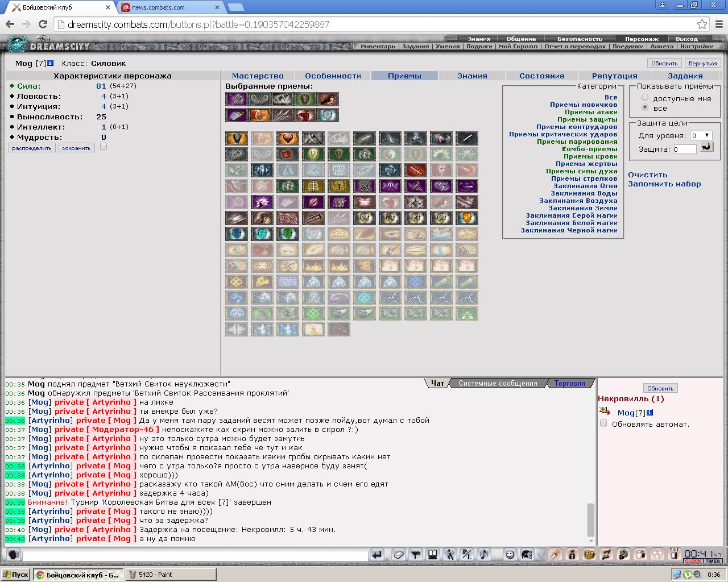The width and height of the screenshot is (728, 582).
Task: Select the Комбо-приемы category
Action: click(x=589, y=149)
